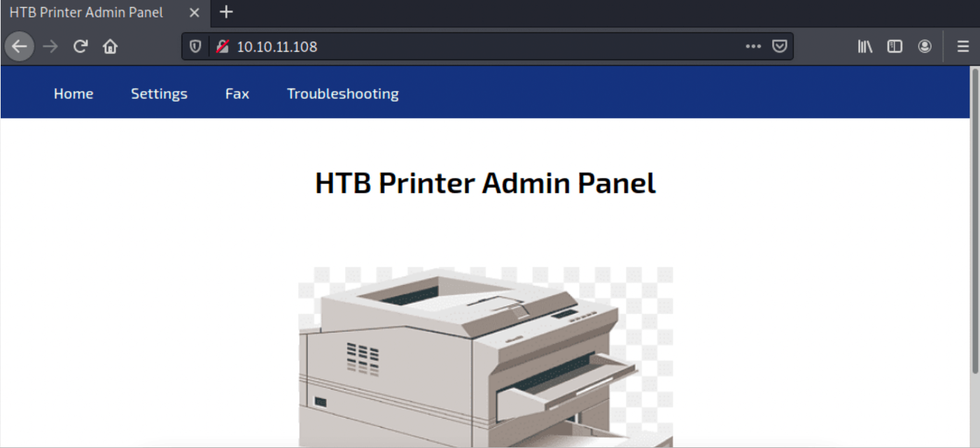Click the browser forward arrow
This screenshot has height=448, width=980.
[x=50, y=47]
